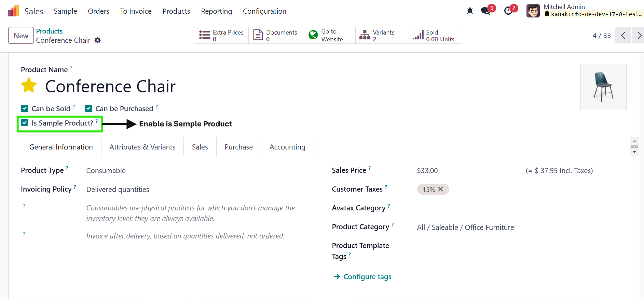Show help tooltip for Can be Purchased
The width and height of the screenshot is (644, 299).
[x=157, y=106]
